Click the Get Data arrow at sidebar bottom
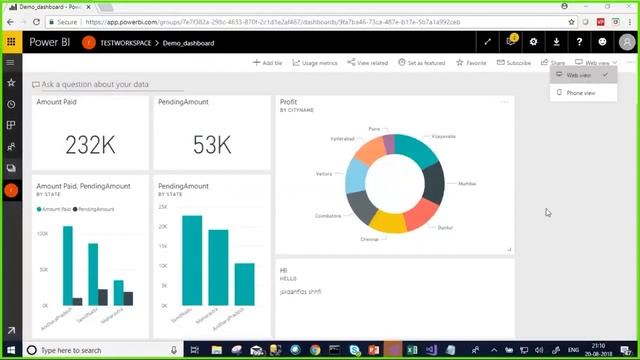The image size is (640, 360). point(11,330)
